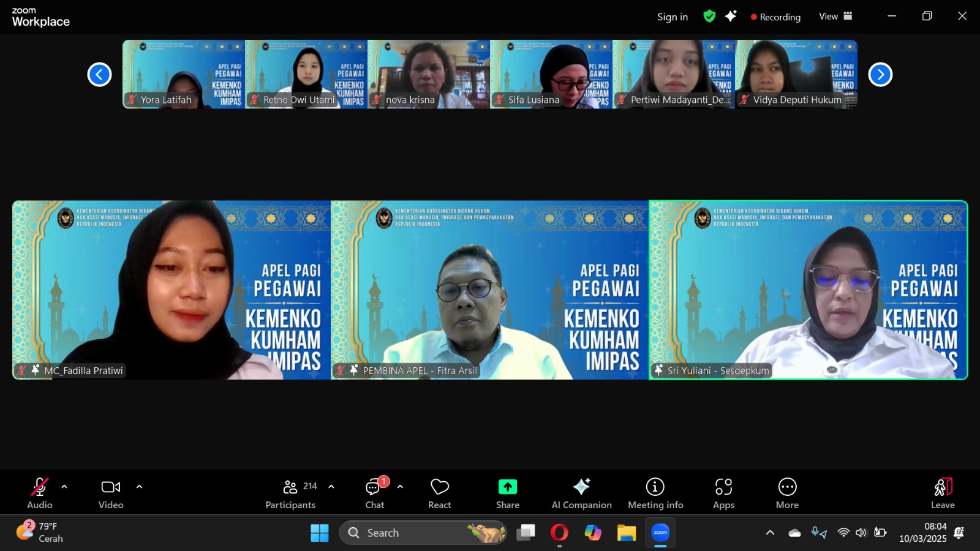Open the Participants list

pos(292,493)
